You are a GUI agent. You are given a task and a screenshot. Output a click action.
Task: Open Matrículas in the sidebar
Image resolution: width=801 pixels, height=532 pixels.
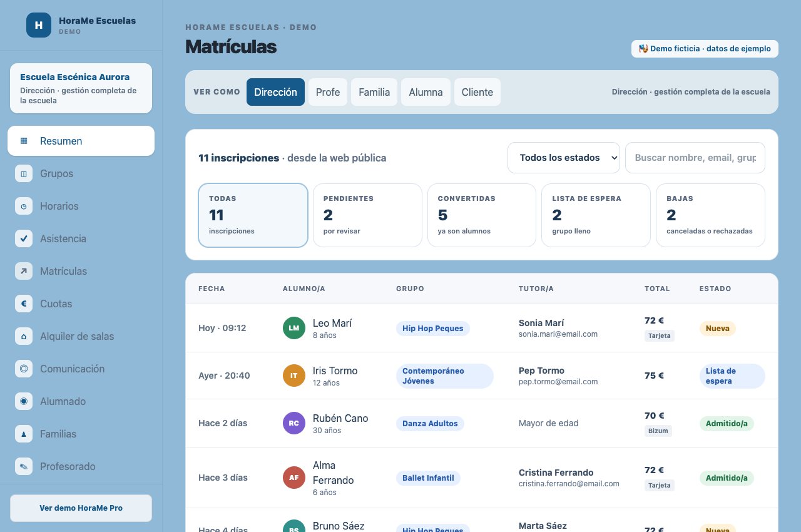tap(81, 271)
